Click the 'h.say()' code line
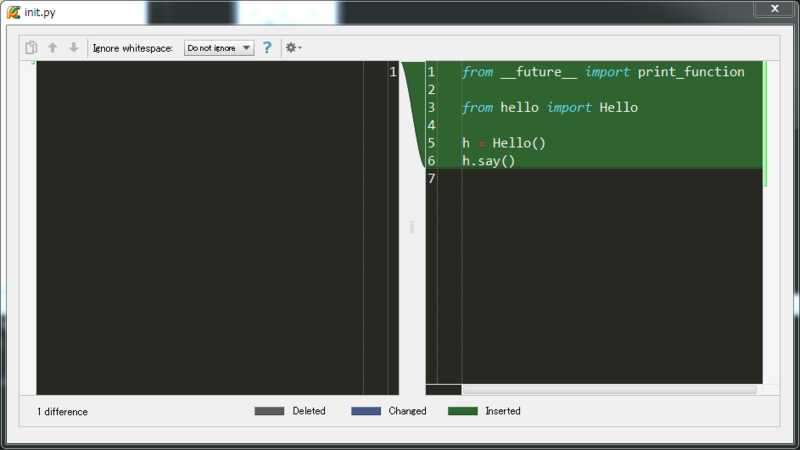Viewport: 800px width, 450px height. point(488,161)
